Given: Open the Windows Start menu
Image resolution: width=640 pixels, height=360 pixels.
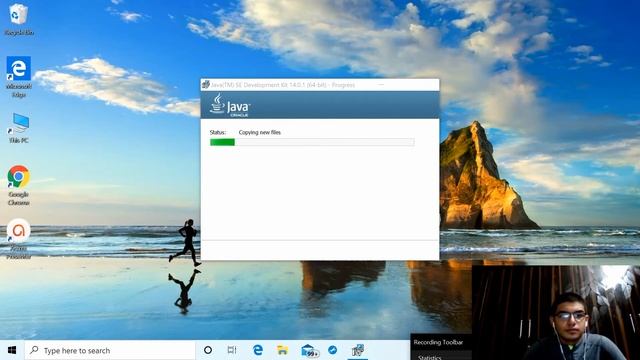Looking at the screenshot, I should click(12, 350).
